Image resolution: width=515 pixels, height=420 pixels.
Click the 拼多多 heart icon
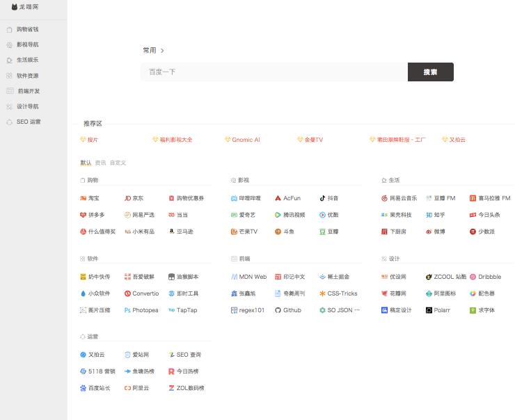[83, 215]
